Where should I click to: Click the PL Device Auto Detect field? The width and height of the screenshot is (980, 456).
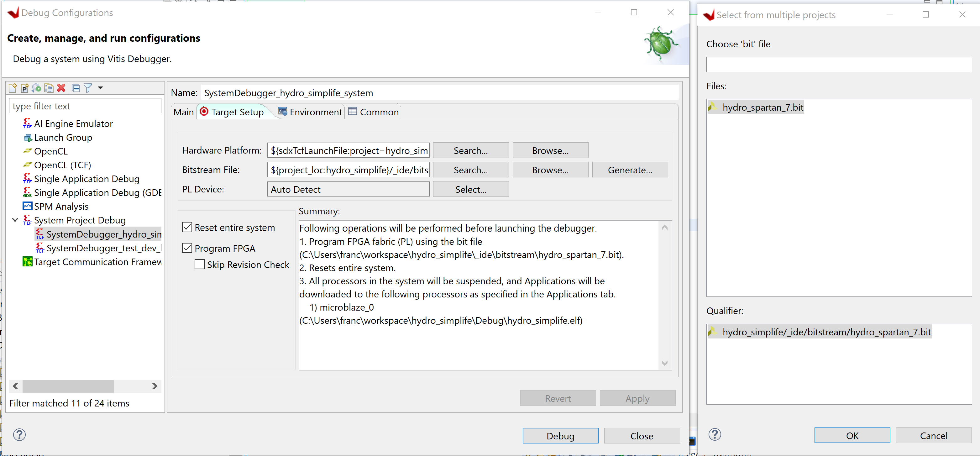(348, 189)
